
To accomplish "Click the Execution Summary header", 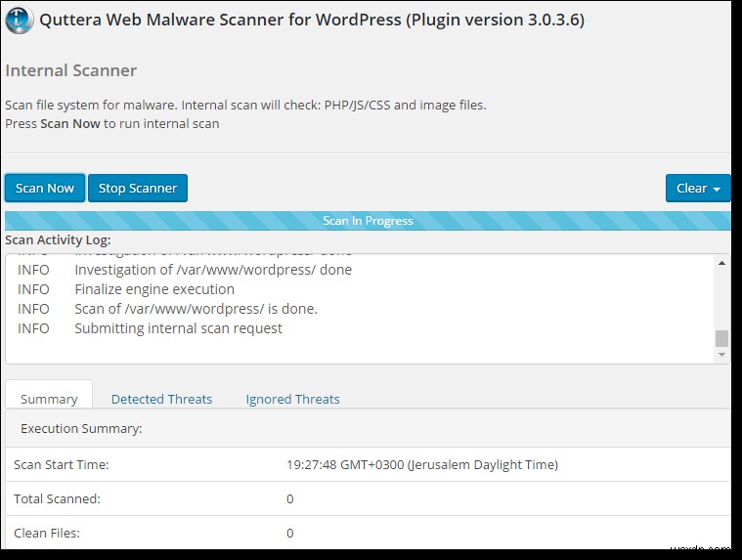I will click(81, 428).
